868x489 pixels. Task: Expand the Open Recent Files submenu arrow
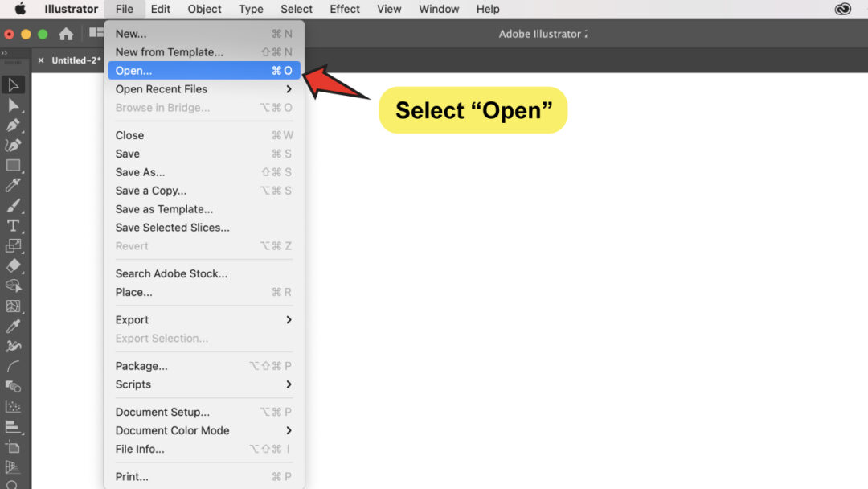(289, 89)
